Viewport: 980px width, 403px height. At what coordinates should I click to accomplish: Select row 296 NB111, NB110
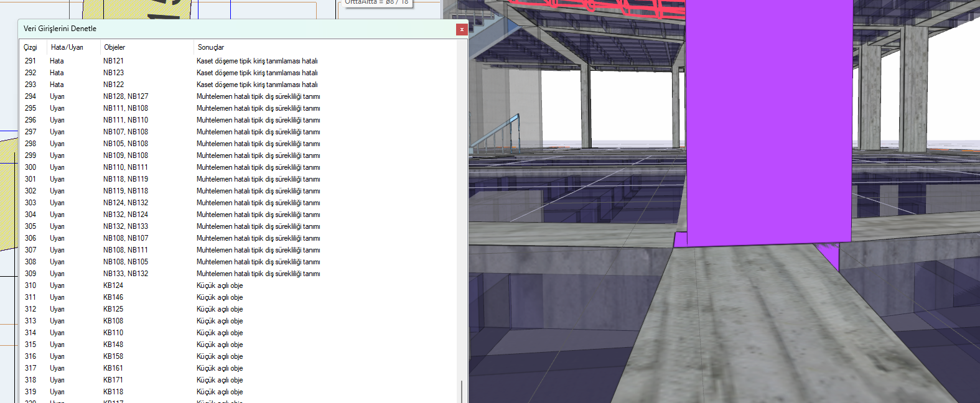(x=238, y=120)
